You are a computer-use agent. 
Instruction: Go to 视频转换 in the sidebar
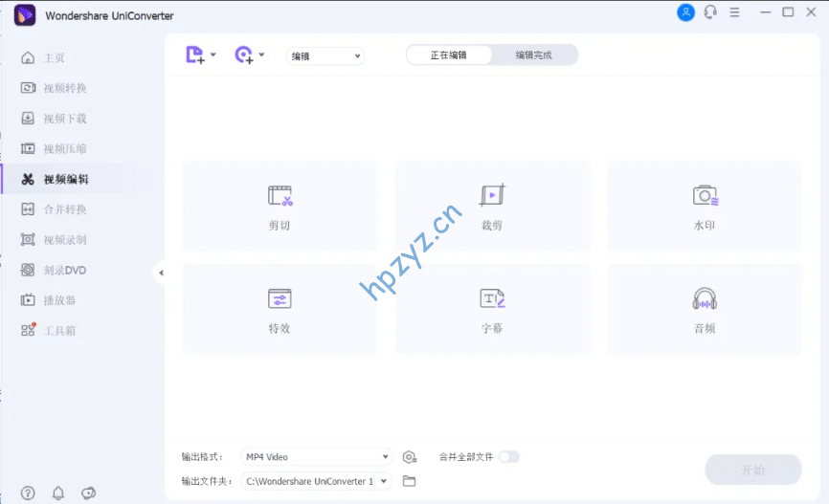click(x=64, y=89)
